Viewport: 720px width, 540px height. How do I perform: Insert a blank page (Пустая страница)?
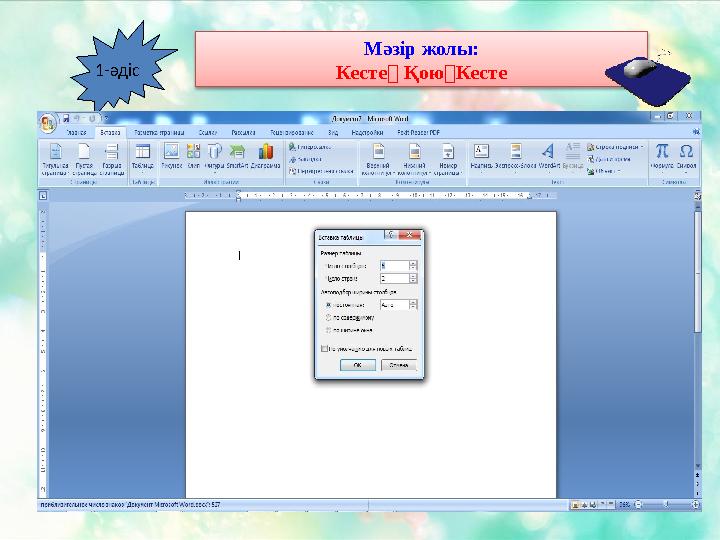click(84, 159)
